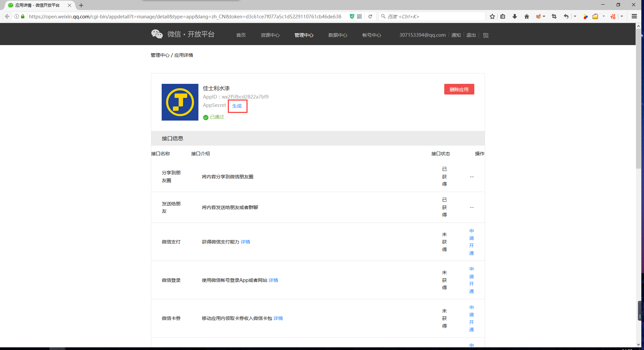
Task: Open 详情 link for 微信卡券
Action: (x=278, y=318)
